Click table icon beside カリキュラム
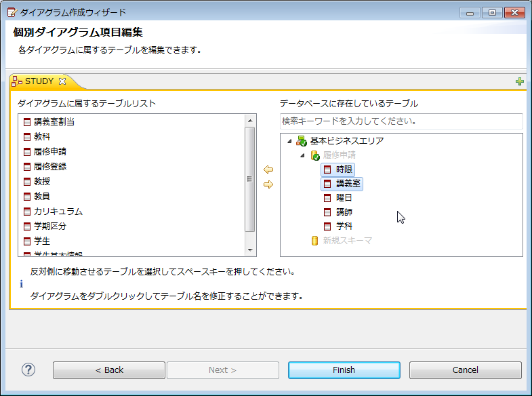The image size is (532, 396). (27, 212)
